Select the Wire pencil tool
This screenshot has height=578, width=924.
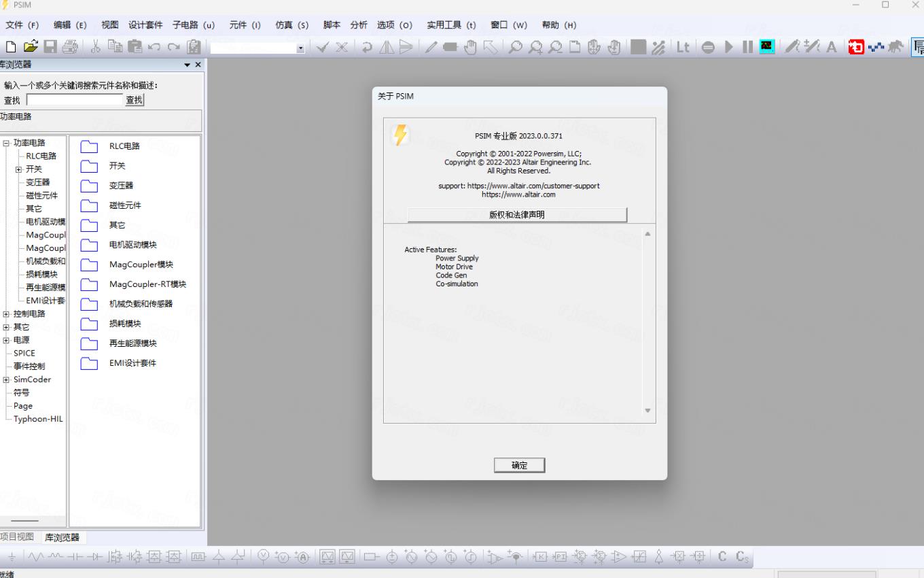(x=431, y=47)
